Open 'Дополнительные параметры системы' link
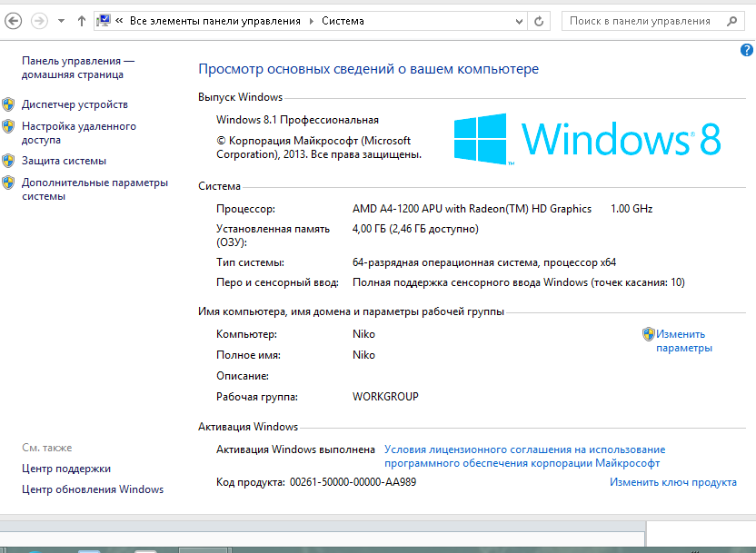The height and width of the screenshot is (553, 756). (95, 189)
